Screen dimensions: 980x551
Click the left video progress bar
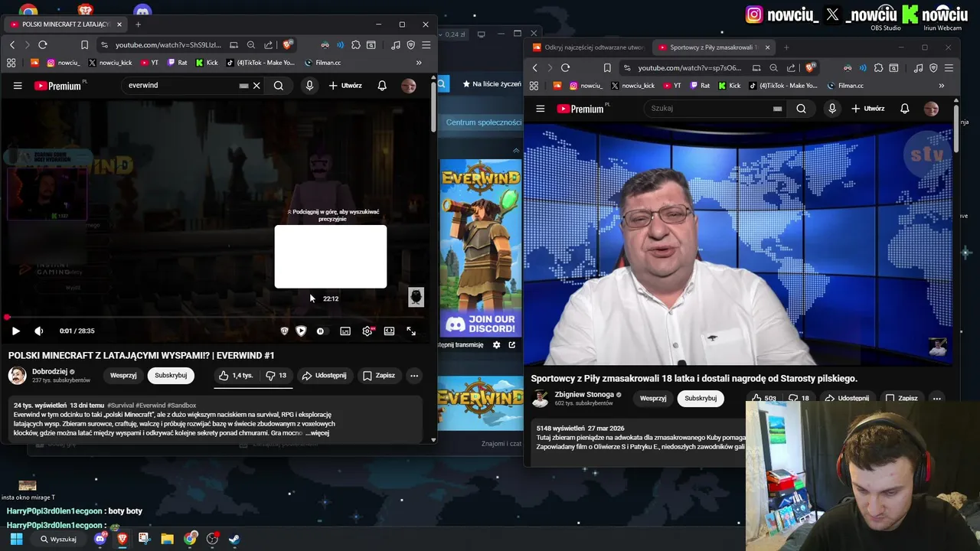[214, 317]
